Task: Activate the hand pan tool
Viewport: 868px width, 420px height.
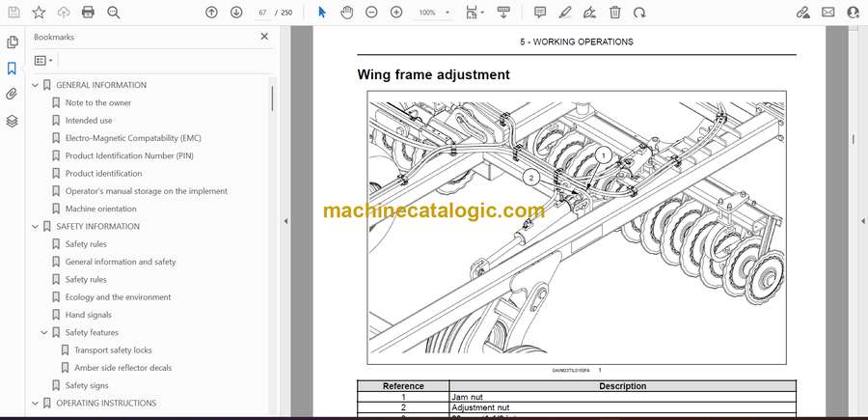Action: 347,13
